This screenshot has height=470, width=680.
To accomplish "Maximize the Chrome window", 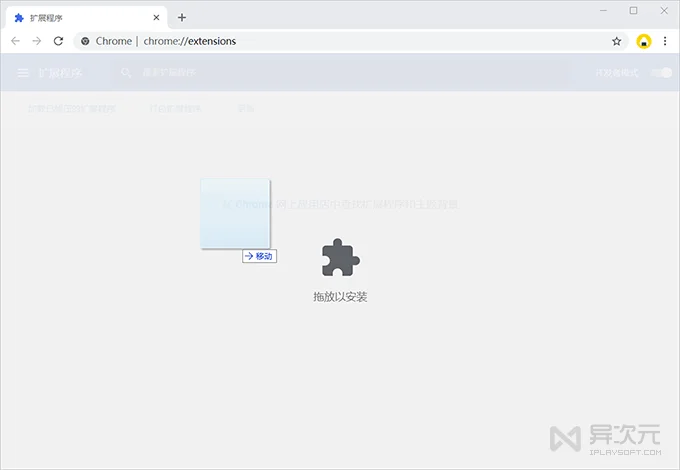I will tap(634, 10).
